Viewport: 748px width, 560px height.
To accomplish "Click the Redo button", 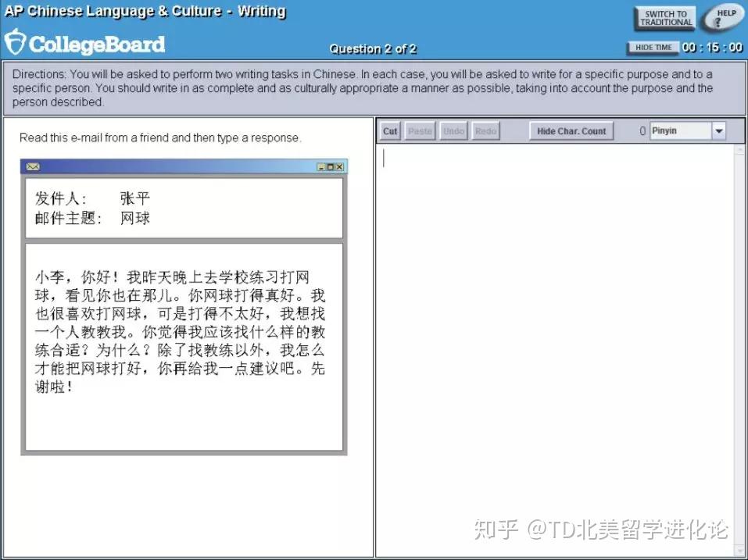I will (485, 131).
